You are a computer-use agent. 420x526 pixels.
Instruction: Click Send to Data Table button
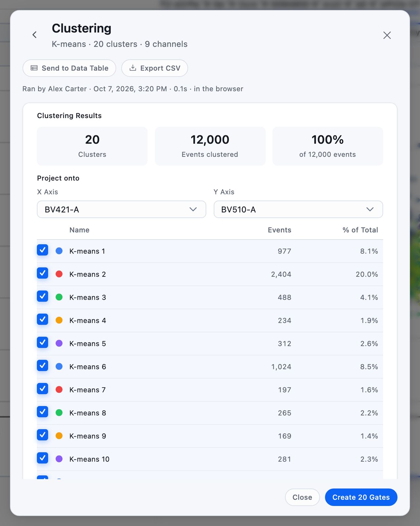(69, 68)
